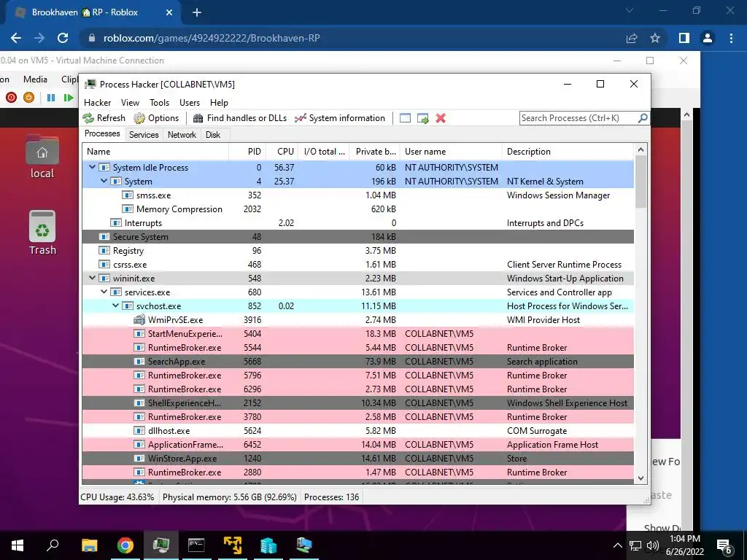Sort by the User name column header
This screenshot has width=747, height=560.
(451, 152)
